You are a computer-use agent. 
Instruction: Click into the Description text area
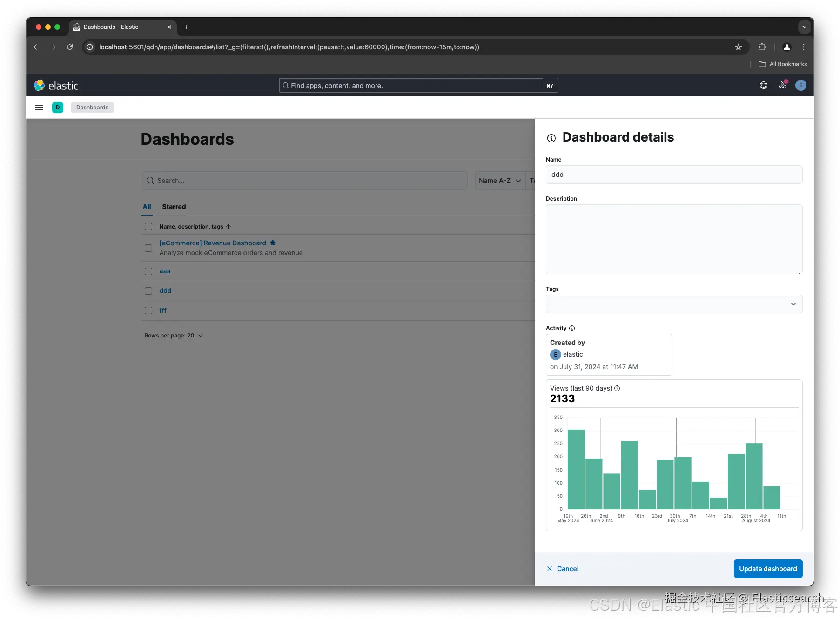[x=674, y=239]
